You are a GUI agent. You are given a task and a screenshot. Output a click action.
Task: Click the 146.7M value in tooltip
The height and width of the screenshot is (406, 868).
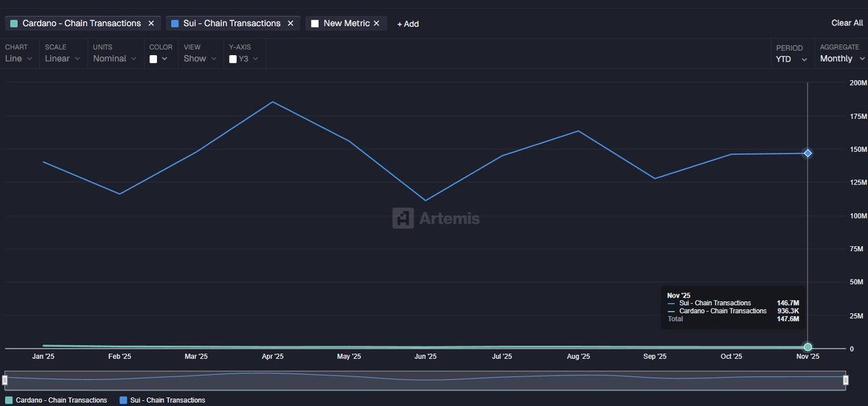788,303
